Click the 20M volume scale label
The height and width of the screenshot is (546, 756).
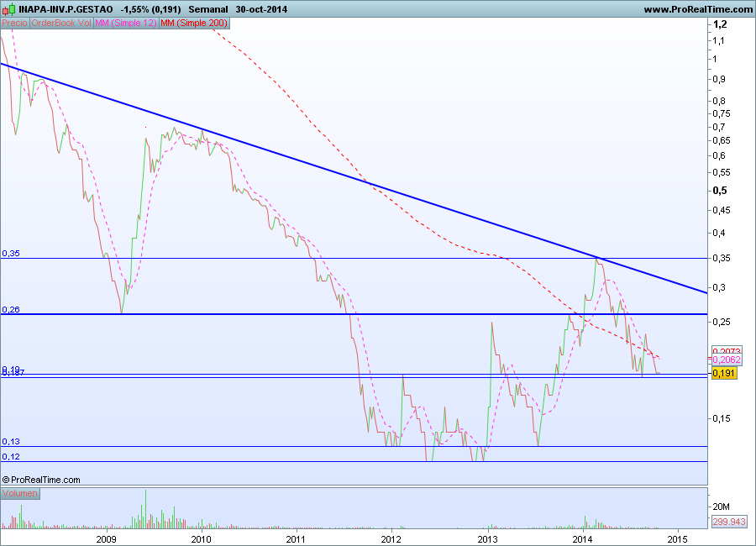(x=721, y=507)
